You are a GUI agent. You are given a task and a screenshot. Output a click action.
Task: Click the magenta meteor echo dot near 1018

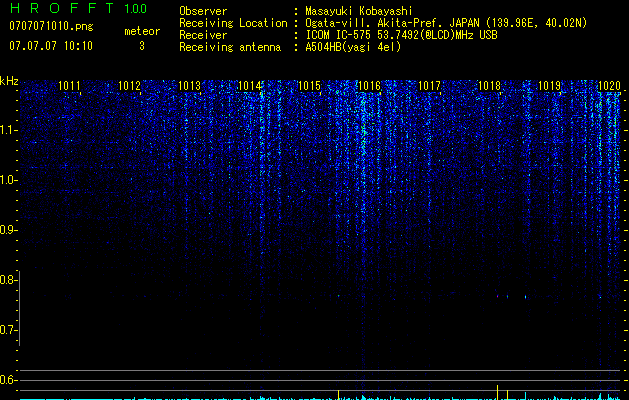(x=497, y=296)
